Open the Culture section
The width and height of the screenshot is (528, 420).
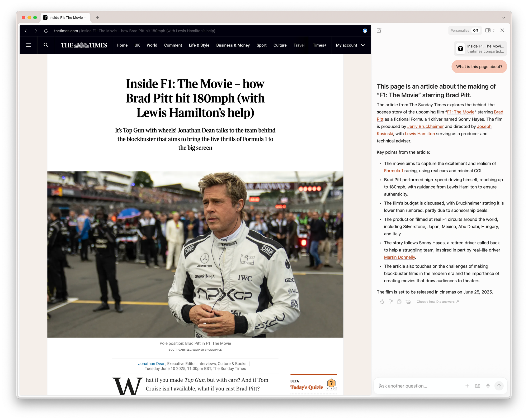coord(280,45)
